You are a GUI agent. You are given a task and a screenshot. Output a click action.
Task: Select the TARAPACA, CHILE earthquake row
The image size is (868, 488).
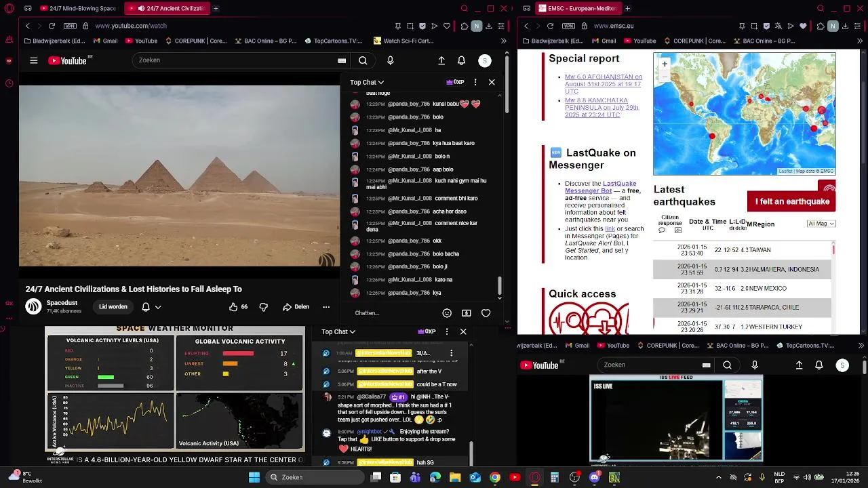click(742, 308)
